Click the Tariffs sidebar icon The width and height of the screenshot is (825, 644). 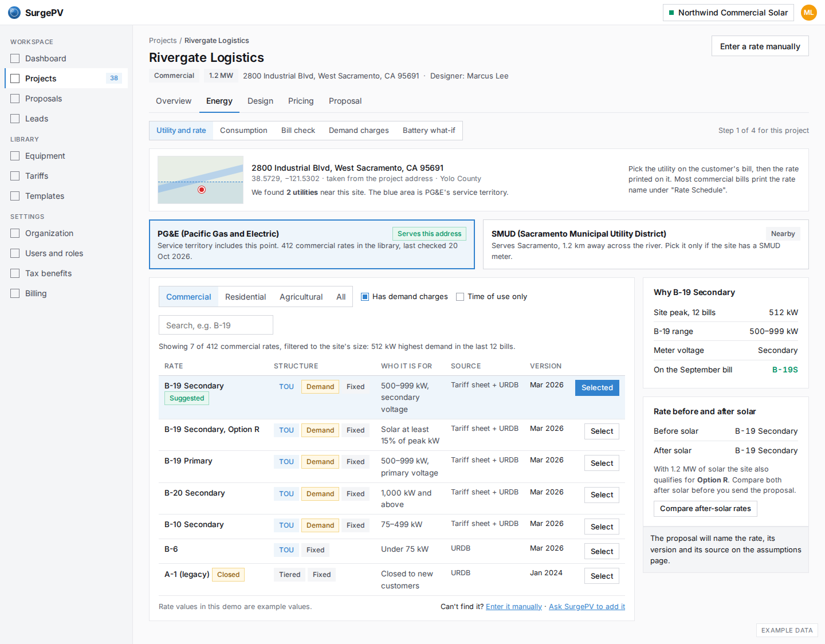tap(15, 176)
